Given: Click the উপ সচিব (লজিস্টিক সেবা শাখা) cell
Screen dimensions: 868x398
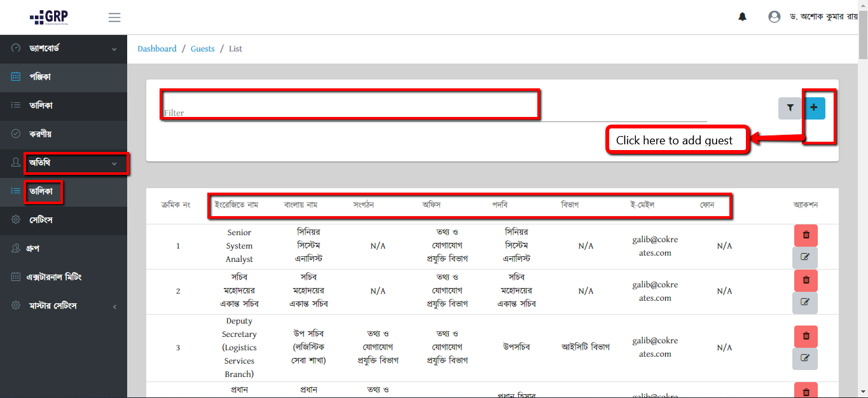Looking at the screenshot, I should point(308,347).
